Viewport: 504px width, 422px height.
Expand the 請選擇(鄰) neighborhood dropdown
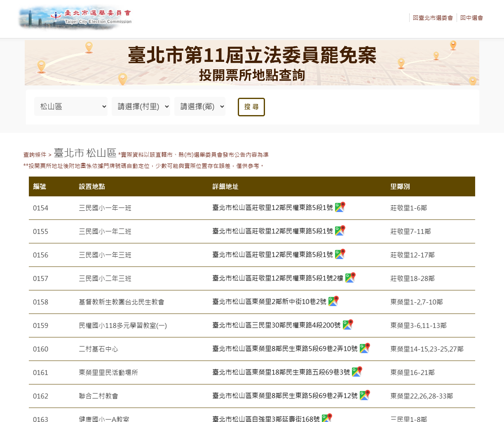click(199, 106)
